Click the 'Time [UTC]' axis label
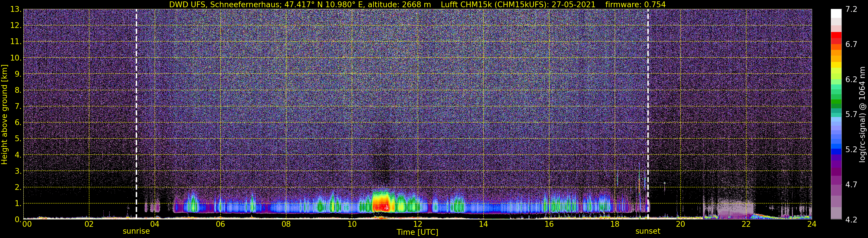 417,232
